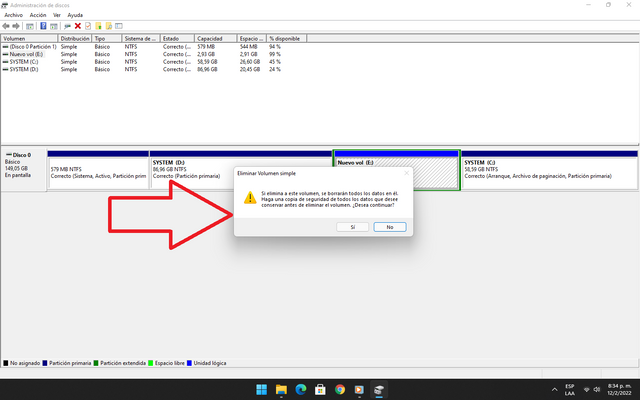This screenshot has height=400, width=640.
Task: Toggle the action pane toolbar icon
Action: click(x=53, y=26)
